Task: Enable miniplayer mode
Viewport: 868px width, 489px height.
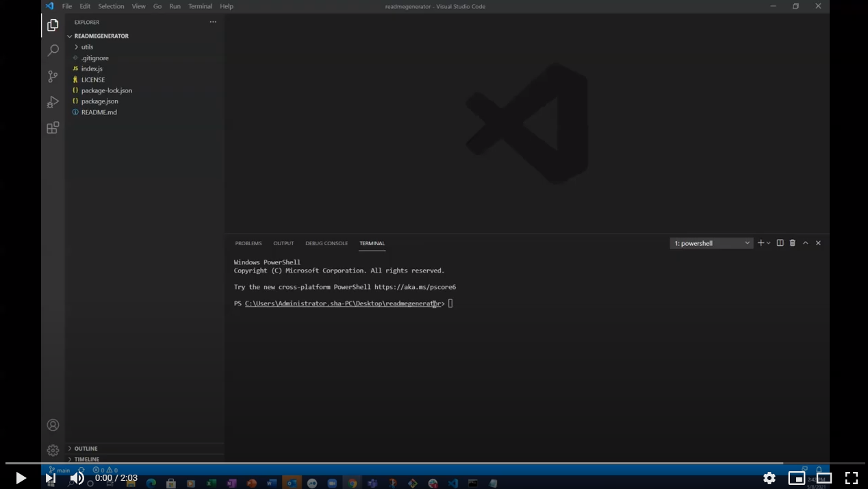Action: (x=797, y=478)
